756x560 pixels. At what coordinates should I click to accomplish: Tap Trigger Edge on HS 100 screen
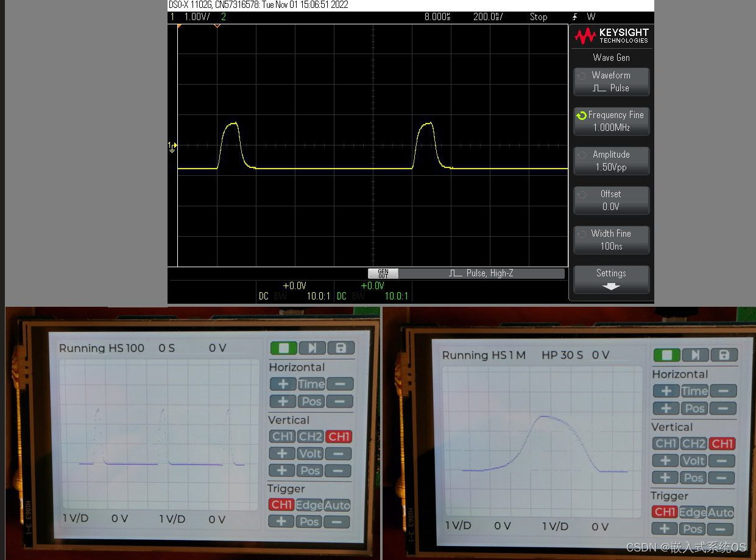pyautogui.click(x=309, y=505)
